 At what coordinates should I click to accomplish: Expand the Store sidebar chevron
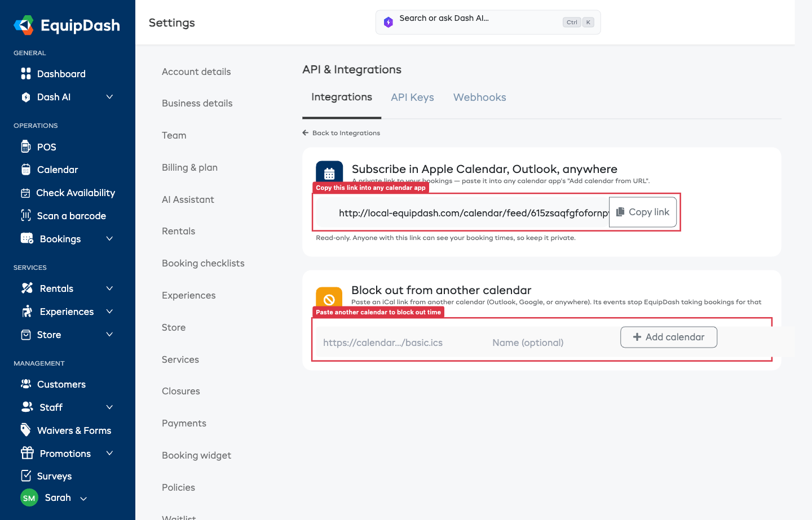[110, 335]
